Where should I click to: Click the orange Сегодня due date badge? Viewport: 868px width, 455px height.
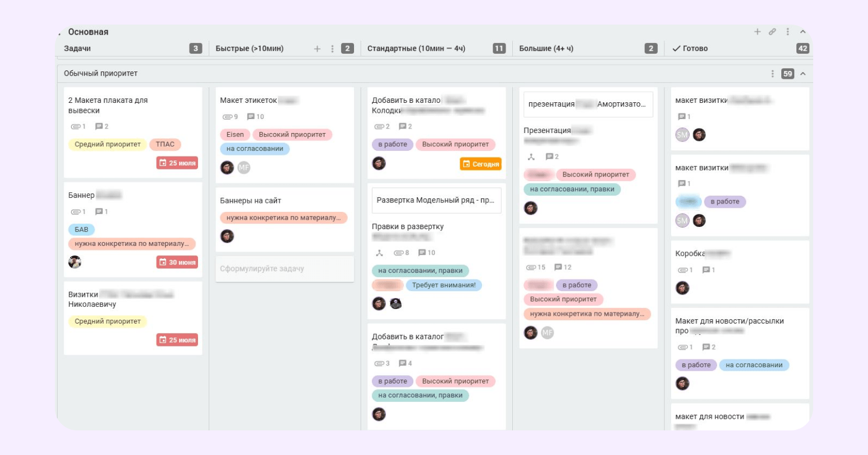[x=480, y=164]
